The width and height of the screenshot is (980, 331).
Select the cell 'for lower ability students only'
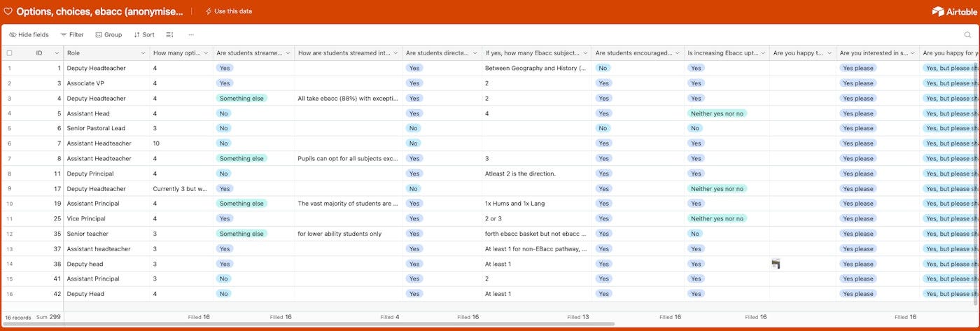pyautogui.click(x=349, y=234)
